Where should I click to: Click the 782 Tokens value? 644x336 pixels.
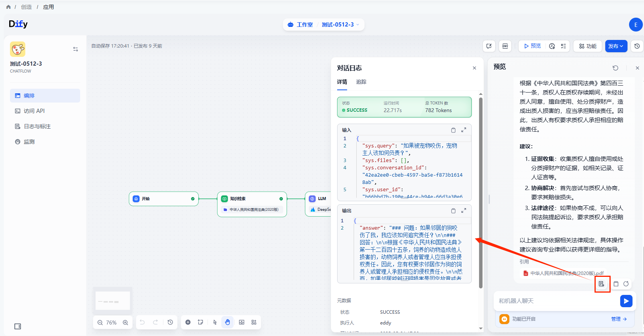click(x=438, y=110)
